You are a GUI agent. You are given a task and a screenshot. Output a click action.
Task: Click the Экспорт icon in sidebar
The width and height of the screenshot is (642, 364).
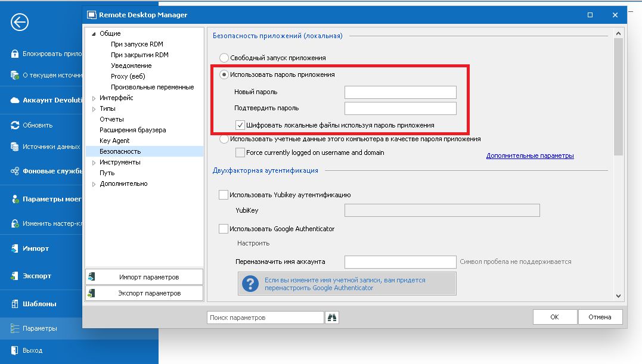point(15,276)
